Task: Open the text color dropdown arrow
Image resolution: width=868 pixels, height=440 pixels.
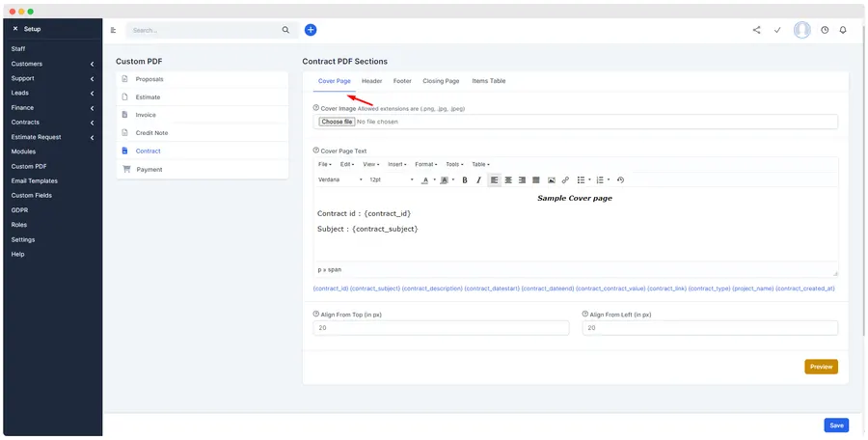Action: (435, 180)
